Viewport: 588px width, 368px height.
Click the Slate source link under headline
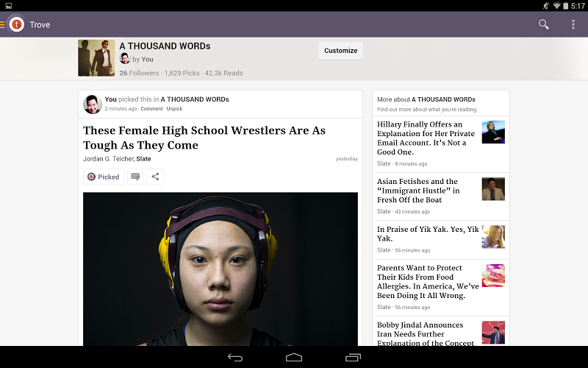tap(143, 159)
